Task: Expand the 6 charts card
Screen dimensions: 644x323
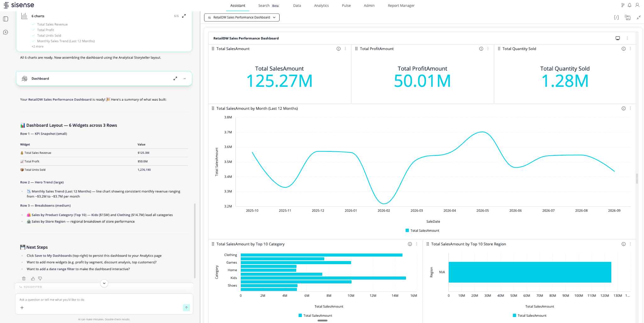Action: (x=184, y=16)
